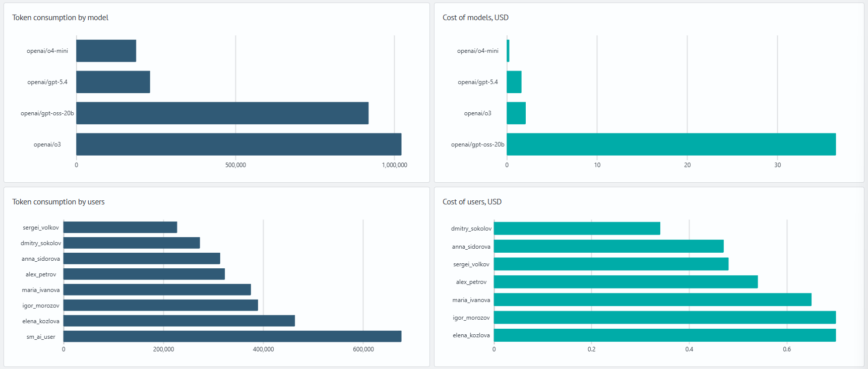Click anna_sidorova token consumption bar

[x=142, y=259]
